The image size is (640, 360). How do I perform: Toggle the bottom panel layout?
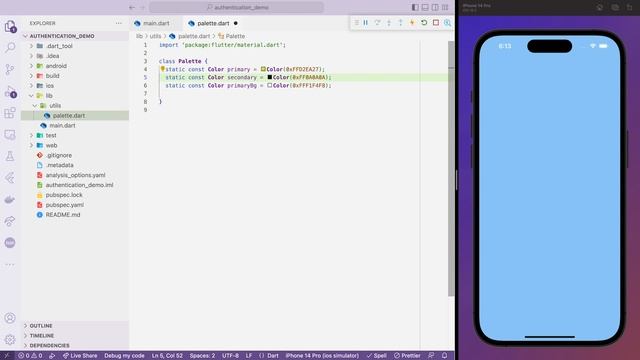tap(425, 7)
